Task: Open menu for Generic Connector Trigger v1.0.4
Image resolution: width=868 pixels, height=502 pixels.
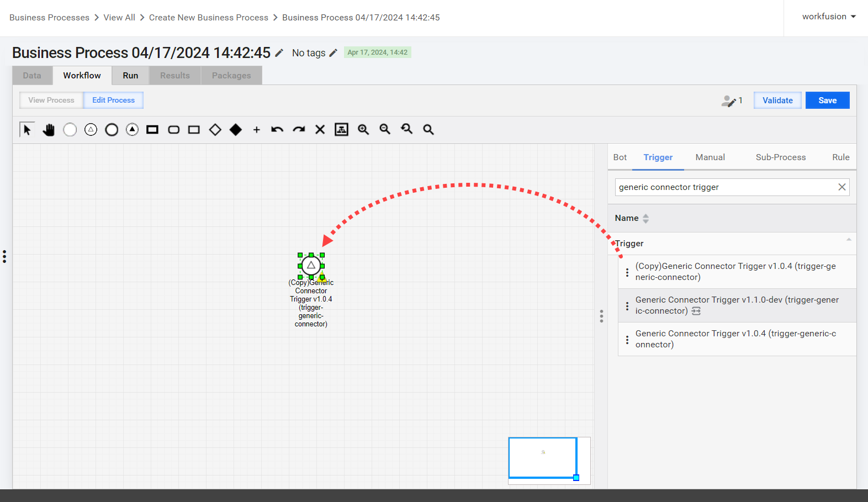Action: point(627,340)
